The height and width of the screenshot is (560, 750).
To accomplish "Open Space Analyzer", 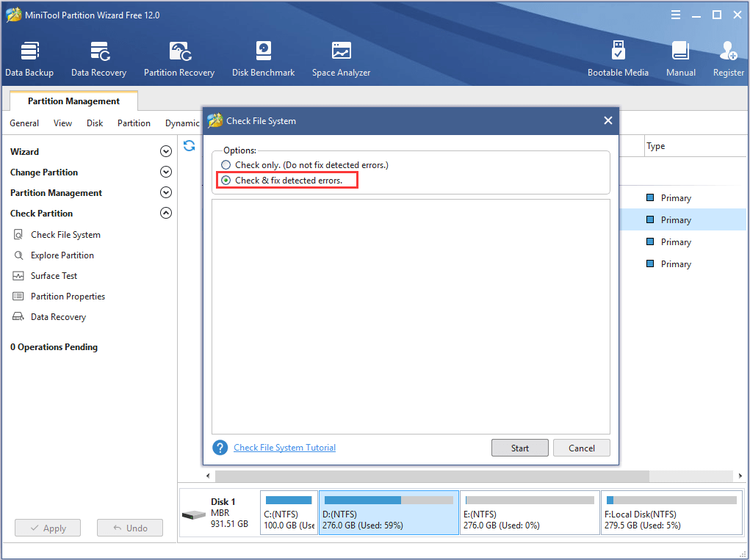I will pyautogui.click(x=341, y=59).
